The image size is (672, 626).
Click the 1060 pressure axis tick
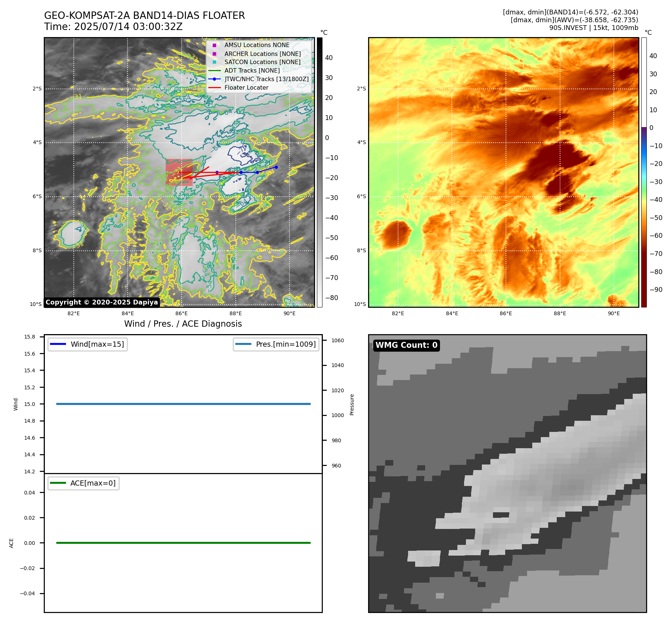(x=338, y=340)
